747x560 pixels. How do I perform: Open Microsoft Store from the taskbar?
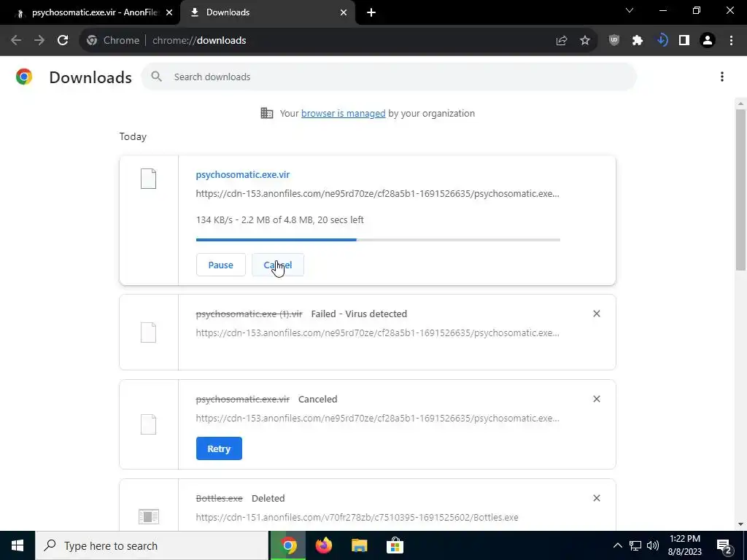click(395, 545)
